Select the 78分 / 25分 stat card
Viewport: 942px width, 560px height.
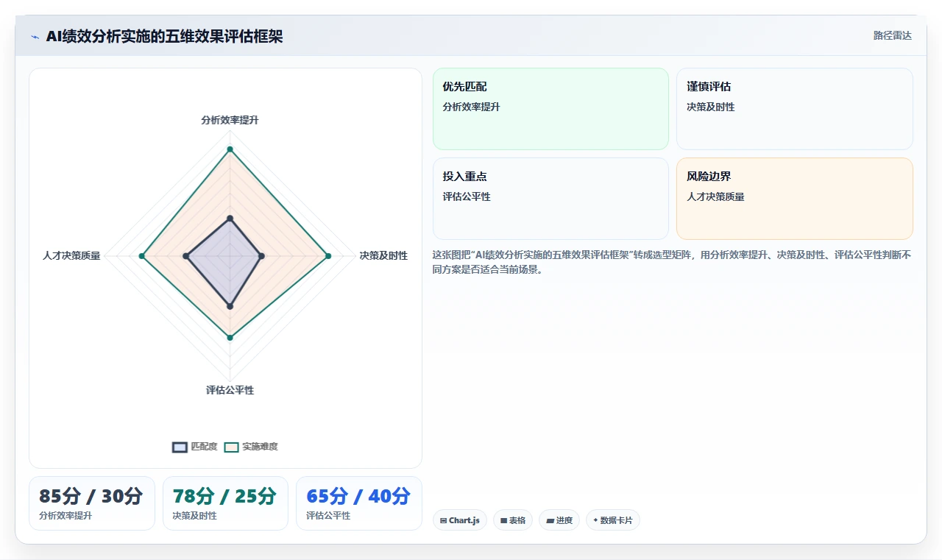[x=225, y=503]
